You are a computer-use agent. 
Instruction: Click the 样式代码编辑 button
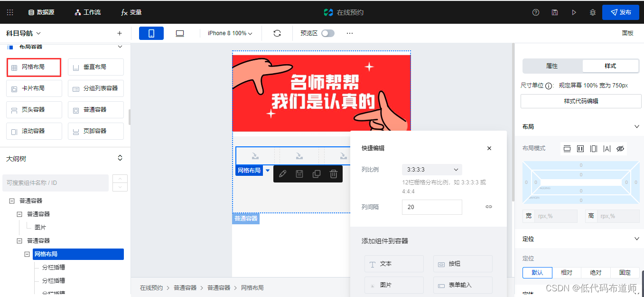(581, 101)
